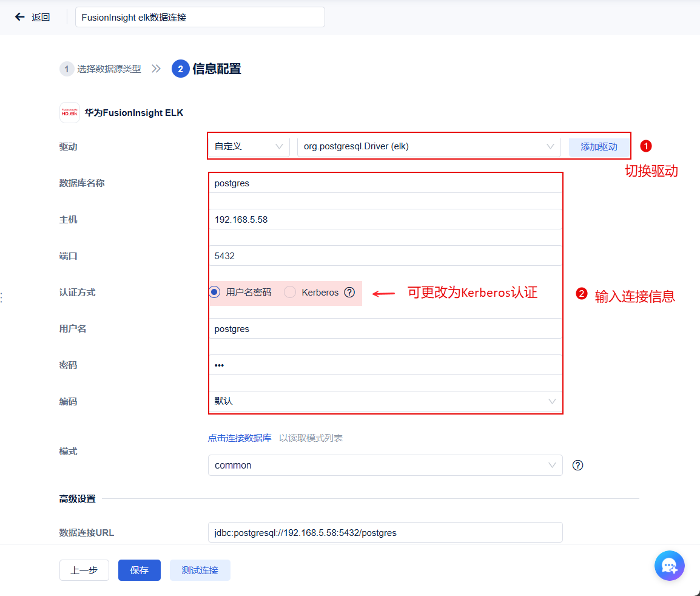This screenshot has height=596, width=700.
Task: Open the 编码 encoding dropdown showing 默认
Action: [x=385, y=401]
